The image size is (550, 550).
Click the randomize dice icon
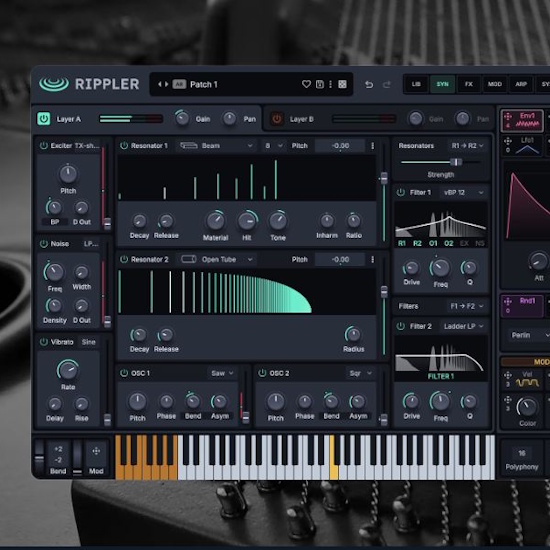point(342,84)
